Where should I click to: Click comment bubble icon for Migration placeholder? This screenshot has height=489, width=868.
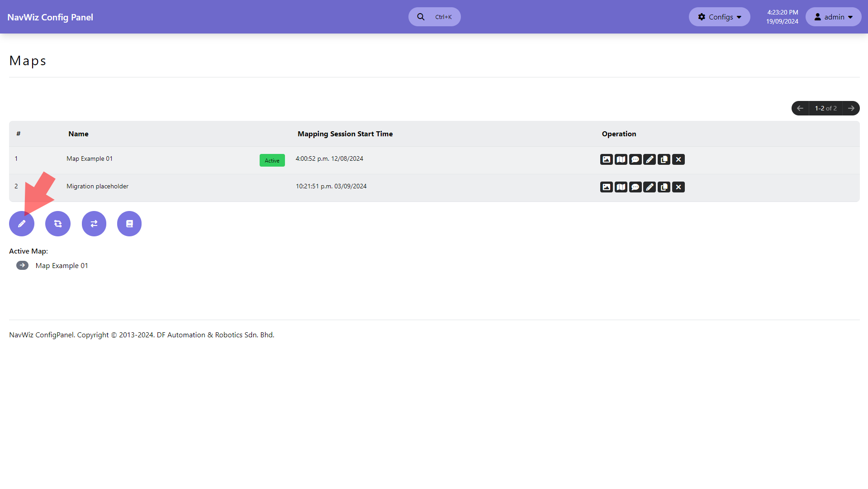pos(635,187)
